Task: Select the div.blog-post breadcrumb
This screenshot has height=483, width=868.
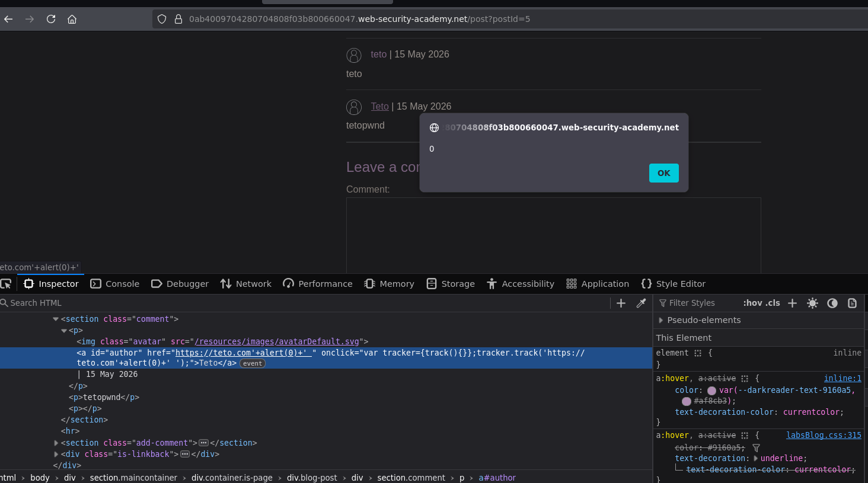Action: [312, 478]
